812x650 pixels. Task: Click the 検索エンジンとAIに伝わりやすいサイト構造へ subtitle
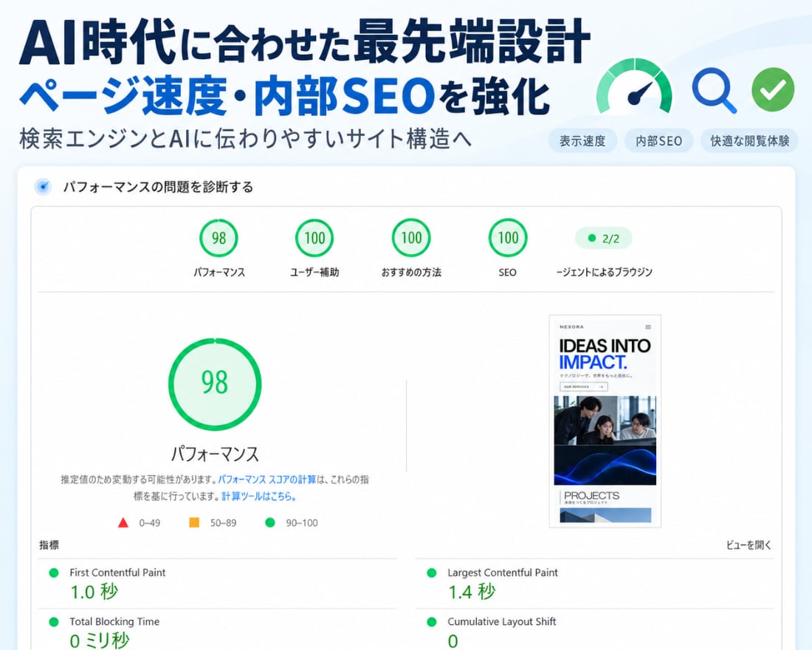246,139
